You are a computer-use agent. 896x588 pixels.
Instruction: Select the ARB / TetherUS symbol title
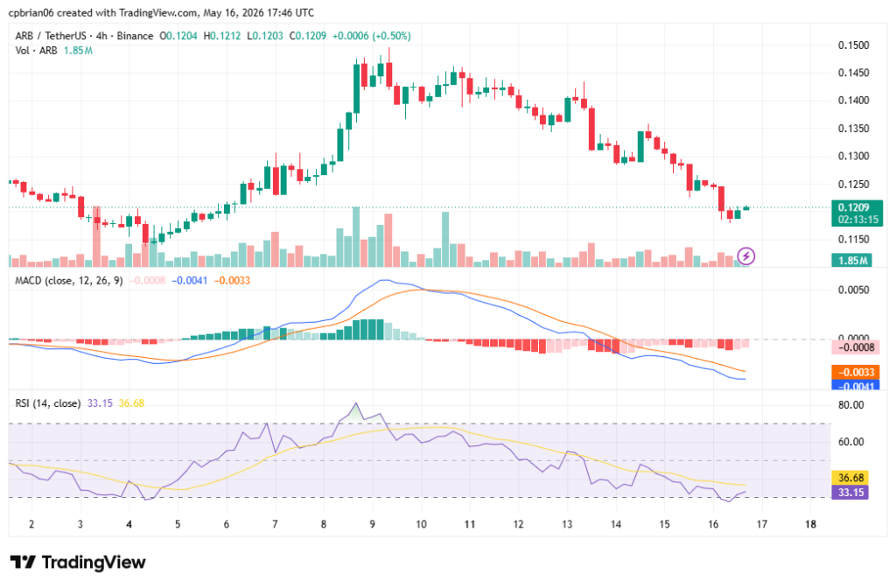(51, 36)
